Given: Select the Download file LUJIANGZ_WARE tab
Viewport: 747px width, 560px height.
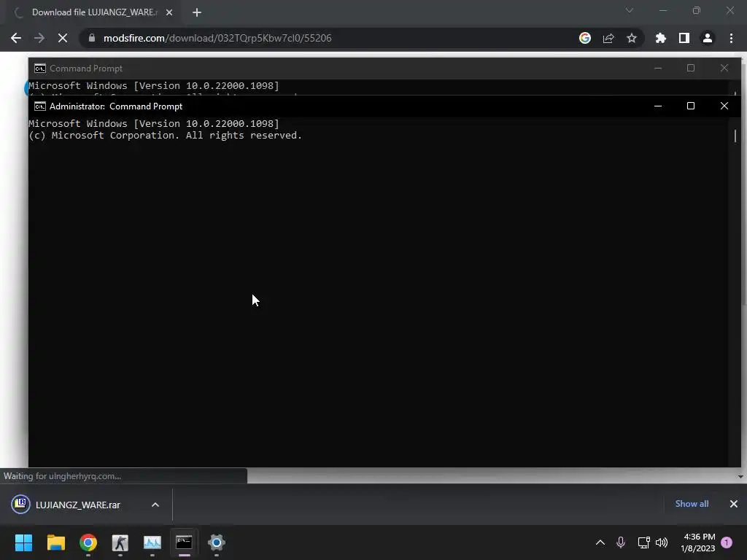Looking at the screenshot, I should coord(94,12).
